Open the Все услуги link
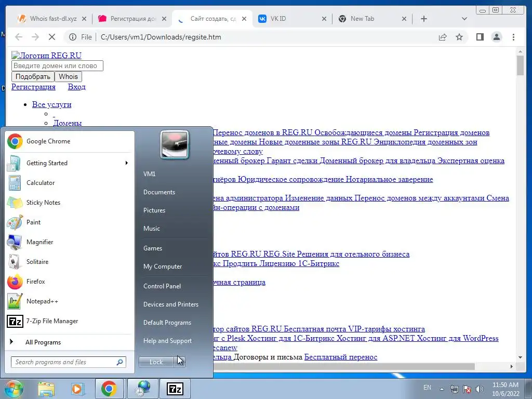Screen dimensions: 532x399 coord(51,104)
